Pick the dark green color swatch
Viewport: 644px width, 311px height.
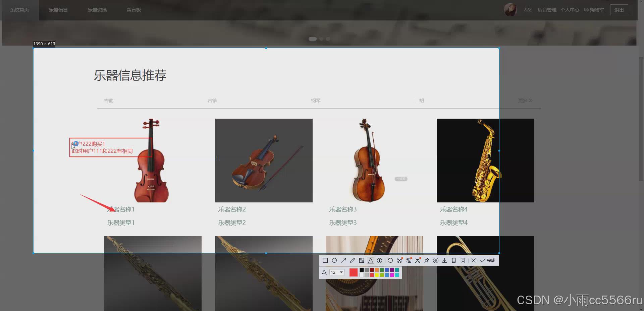(382, 270)
